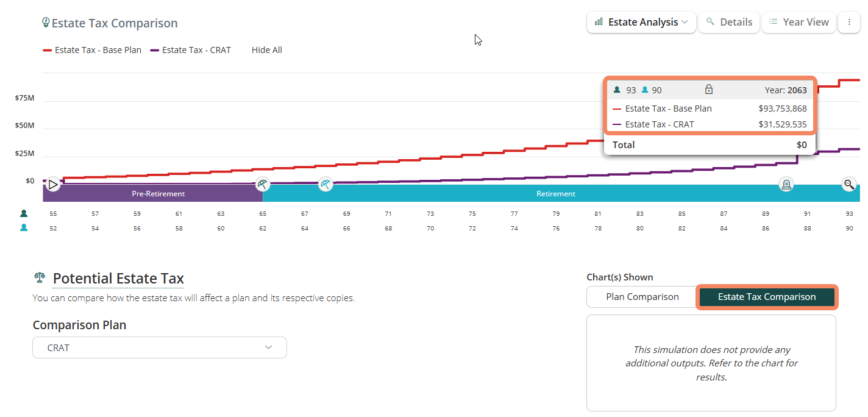Expand the Estate Analysis dropdown
This screenshot has height=417, width=868.
(641, 22)
